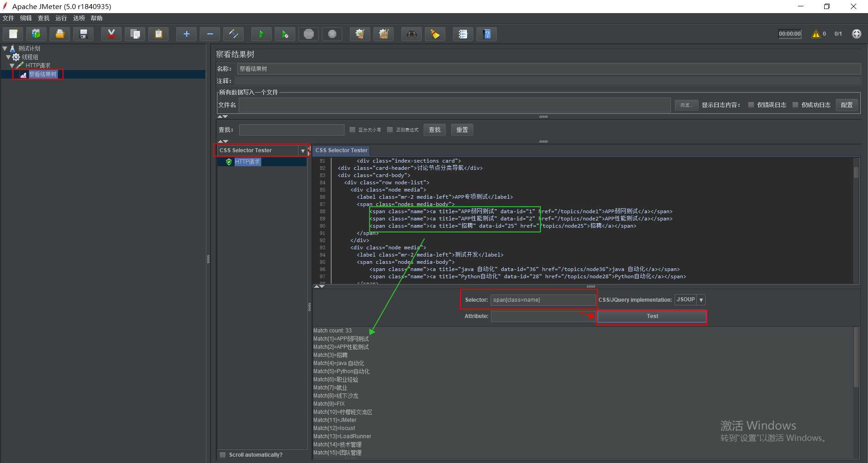Click the Expand all plus icon
The width and height of the screenshot is (868, 463).
pos(186,34)
